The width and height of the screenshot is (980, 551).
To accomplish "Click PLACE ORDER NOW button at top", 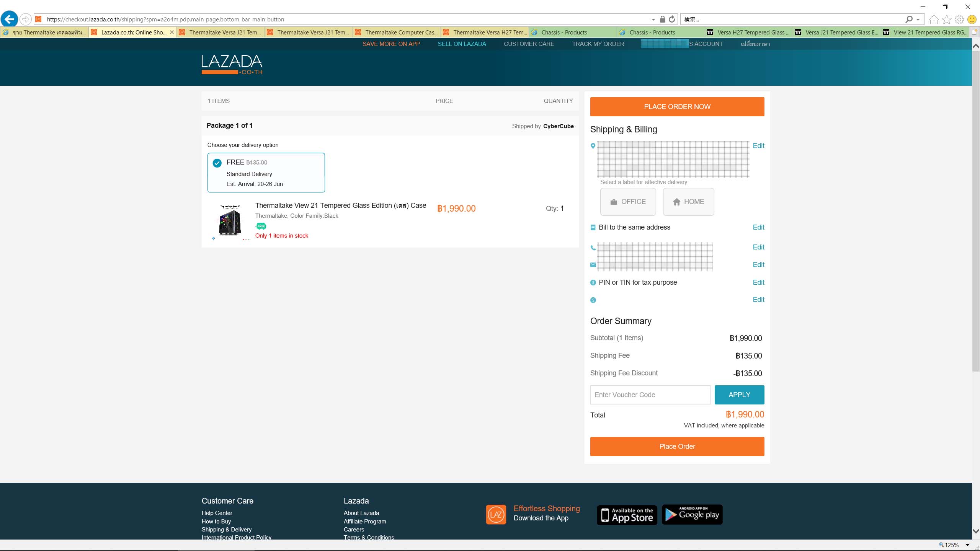I will click(677, 106).
